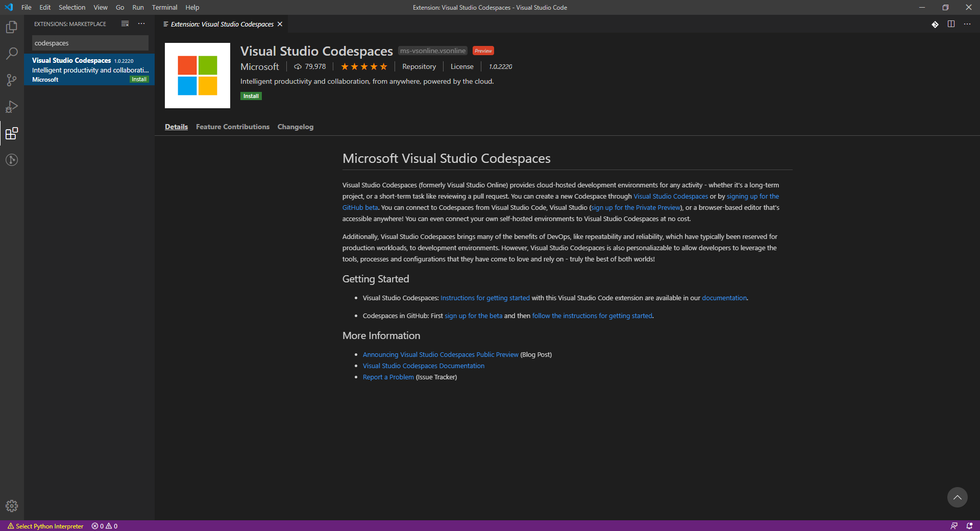Open the File menu
This screenshot has width=980, height=531.
pyautogui.click(x=27, y=7)
